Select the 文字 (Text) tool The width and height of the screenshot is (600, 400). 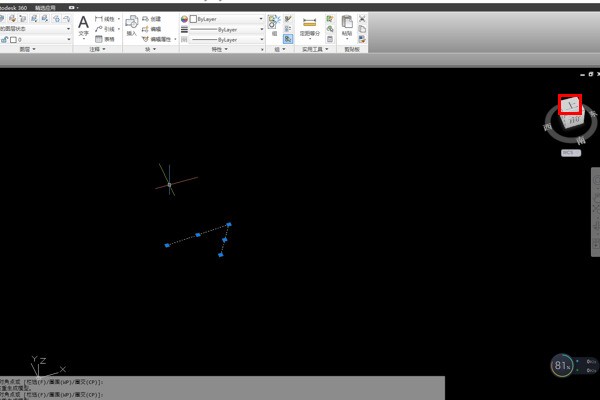tap(84, 26)
